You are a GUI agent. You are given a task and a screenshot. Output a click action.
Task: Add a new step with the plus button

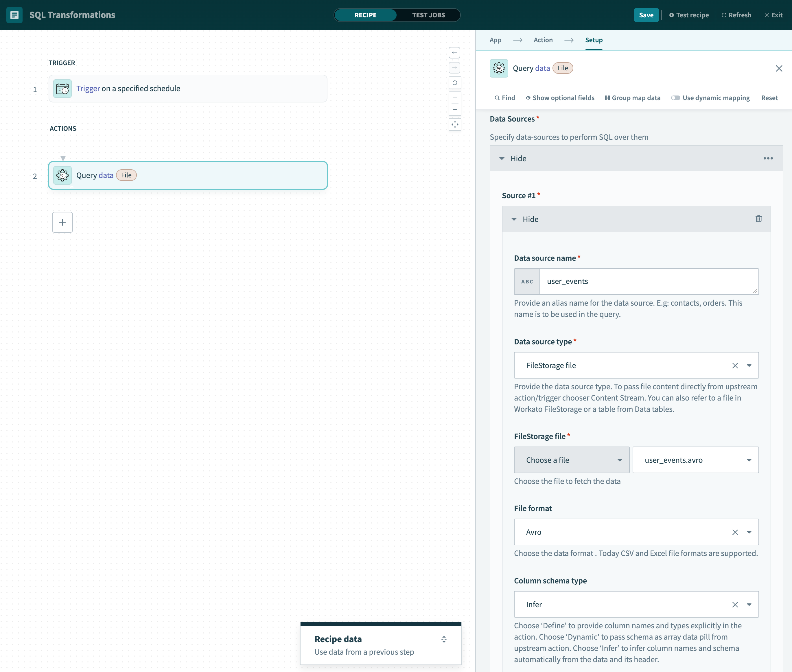62,222
